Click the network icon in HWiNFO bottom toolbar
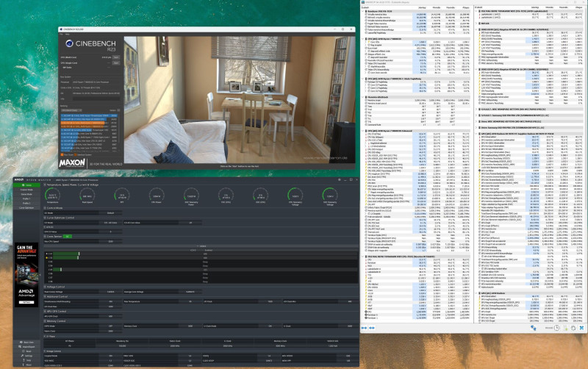This screenshot has width=588, height=369. (x=533, y=328)
